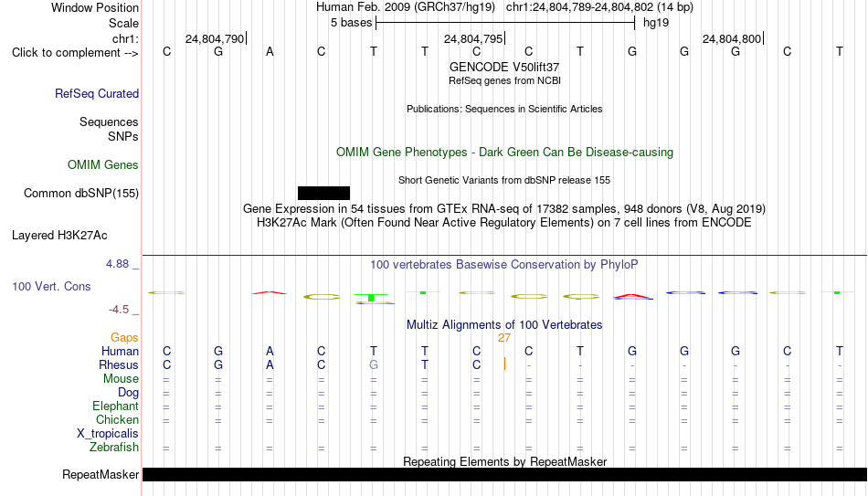The width and height of the screenshot is (868, 496).
Task: Click the Common dbSNP(155) black variant block
Action: pos(323,194)
